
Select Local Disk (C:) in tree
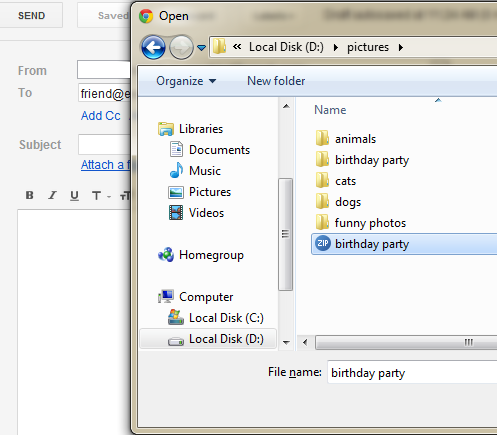216,318
